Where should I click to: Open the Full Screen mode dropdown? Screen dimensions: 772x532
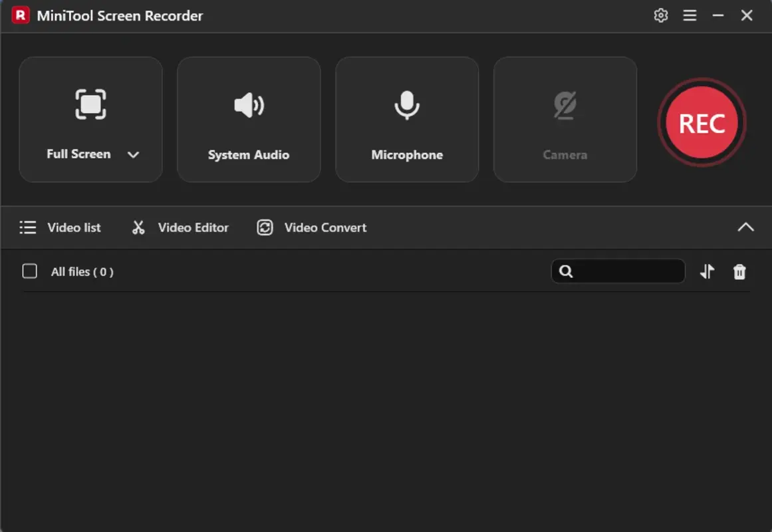tap(134, 154)
